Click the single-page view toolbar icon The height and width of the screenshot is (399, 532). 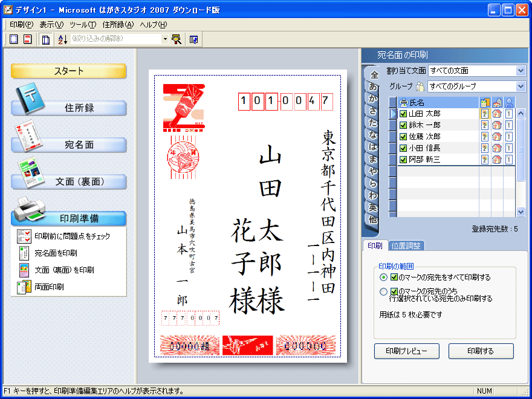click(13, 39)
